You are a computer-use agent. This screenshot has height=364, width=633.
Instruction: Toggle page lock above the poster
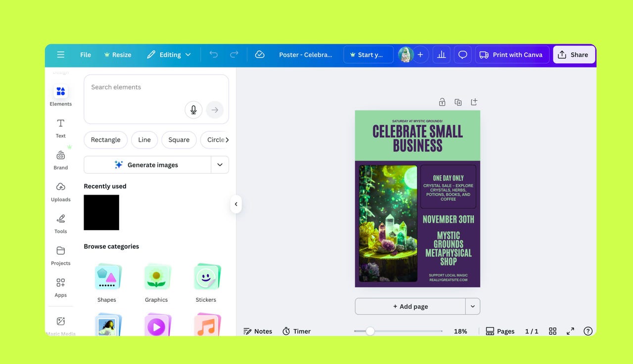coord(442,102)
